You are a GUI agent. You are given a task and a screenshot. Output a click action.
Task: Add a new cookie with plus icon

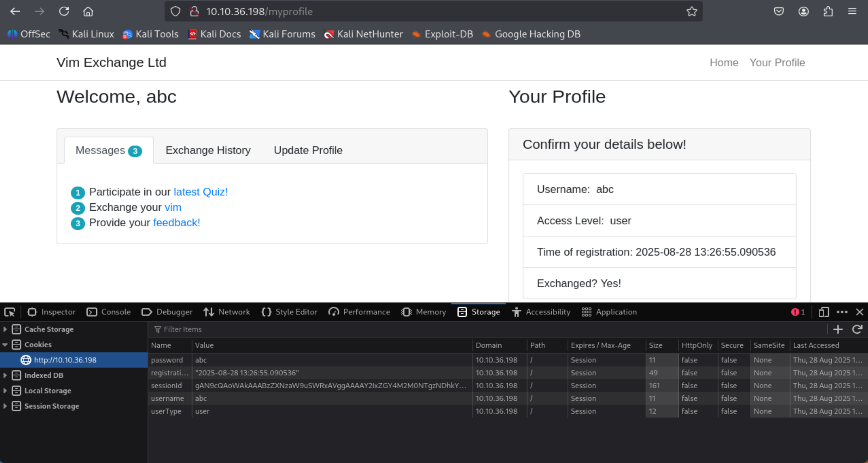[838, 329]
